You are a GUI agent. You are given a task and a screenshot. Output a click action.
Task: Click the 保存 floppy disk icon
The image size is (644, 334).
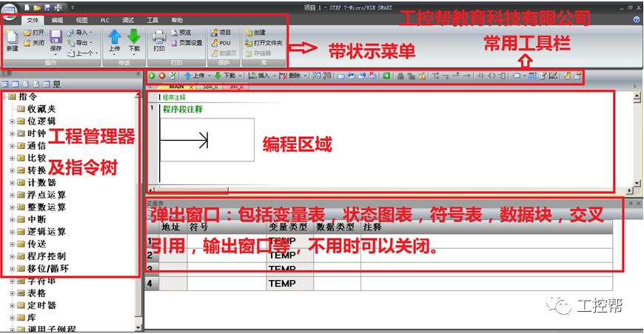tap(56, 37)
